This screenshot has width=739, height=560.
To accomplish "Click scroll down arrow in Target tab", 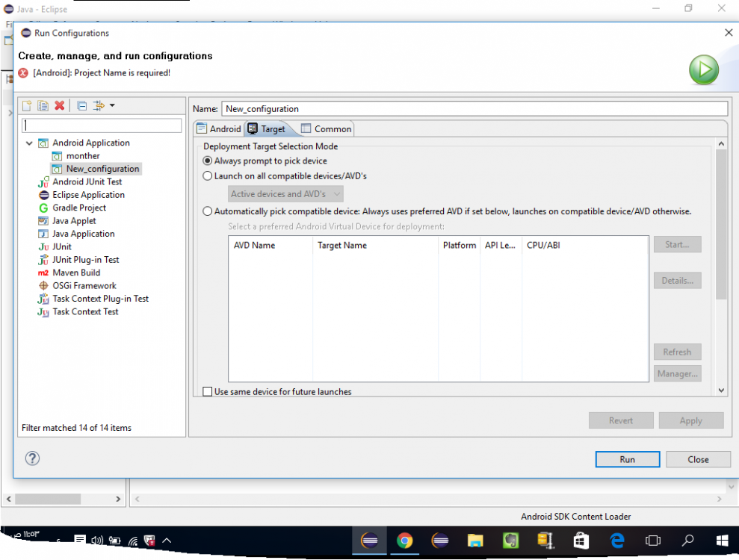I will pos(720,390).
